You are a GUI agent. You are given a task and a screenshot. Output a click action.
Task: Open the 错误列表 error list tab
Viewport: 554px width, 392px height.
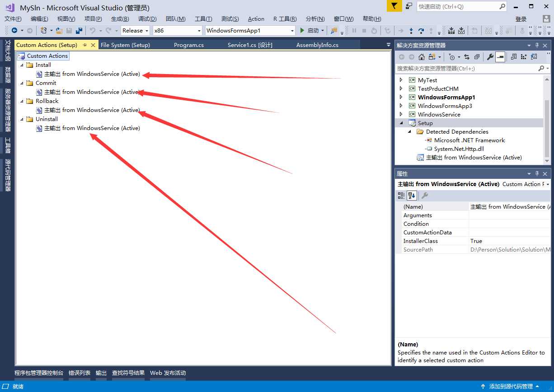pos(80,373)
